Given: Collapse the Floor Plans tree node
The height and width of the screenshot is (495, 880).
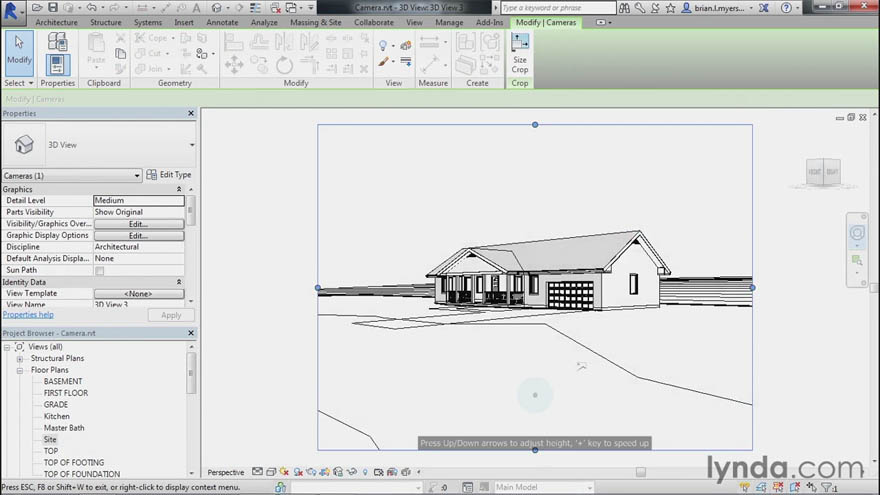Looking at the screenshot, I should pyautogui.click(x=20, y=370).
